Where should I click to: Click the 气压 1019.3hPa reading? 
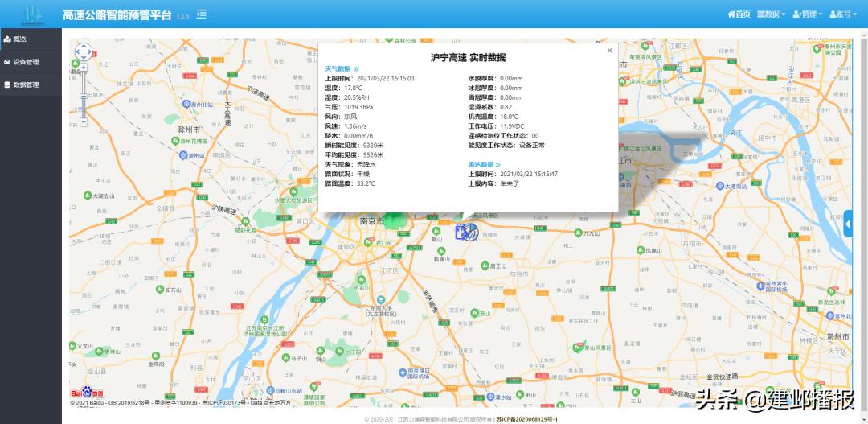[349, 107]
